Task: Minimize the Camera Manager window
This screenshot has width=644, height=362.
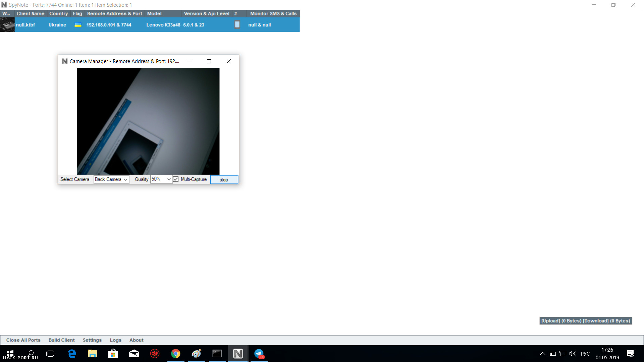Action: [x=190, y=61]
